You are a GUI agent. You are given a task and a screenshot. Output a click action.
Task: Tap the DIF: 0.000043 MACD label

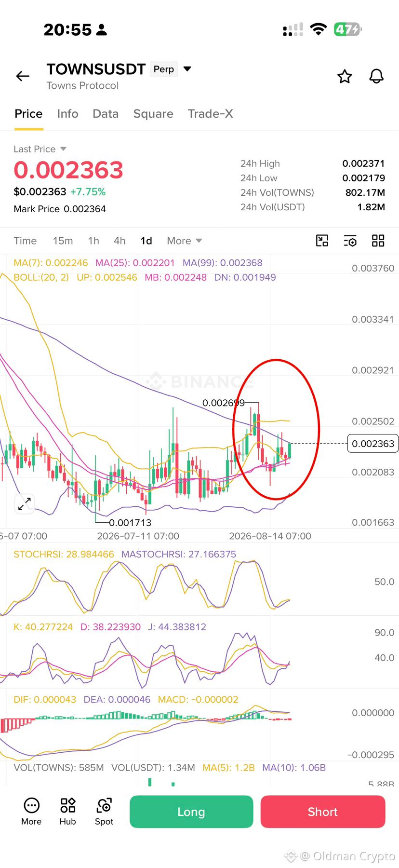click(x=45, y=699)
